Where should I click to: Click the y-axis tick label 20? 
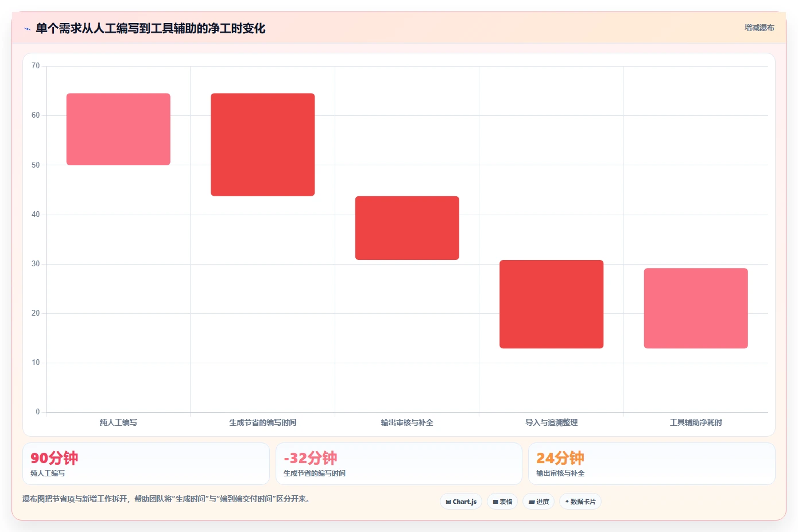coord(36,313)
